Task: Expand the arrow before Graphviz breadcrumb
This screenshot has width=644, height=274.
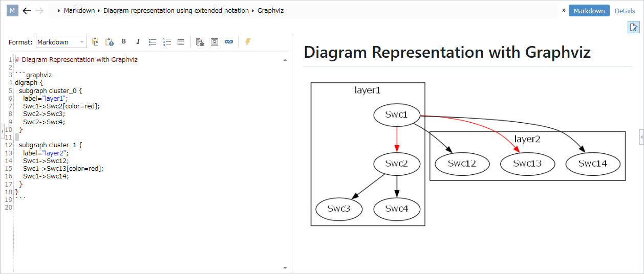Action: point(253,11)
